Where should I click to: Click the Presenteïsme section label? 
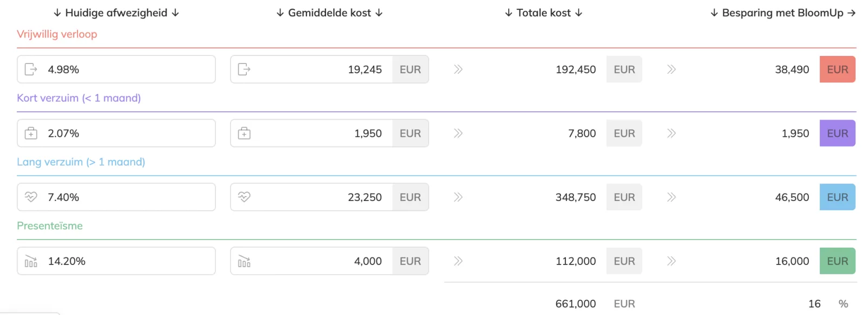[50, 225]
